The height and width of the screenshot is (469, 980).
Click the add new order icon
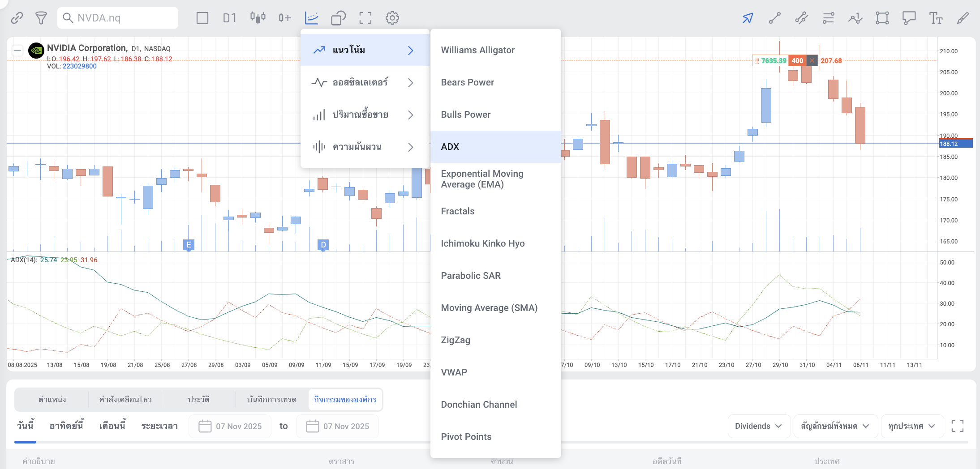click(284, 18)
